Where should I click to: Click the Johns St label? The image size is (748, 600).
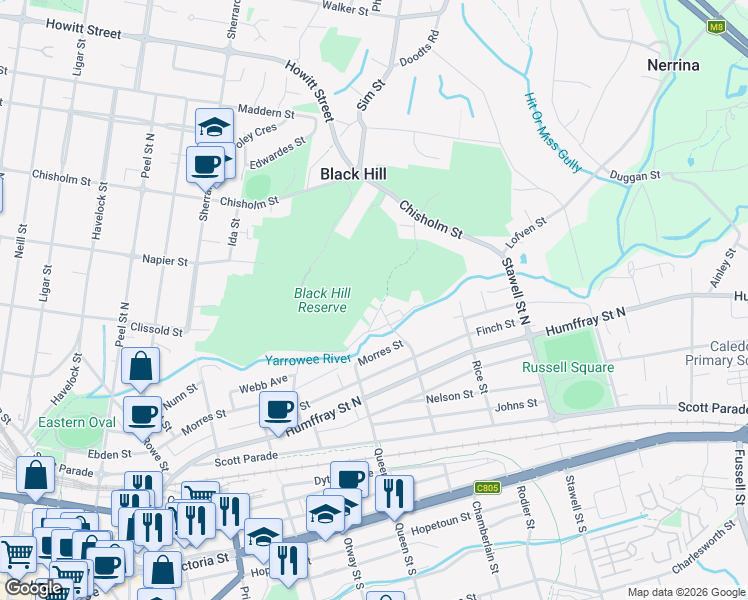(516, 406)
